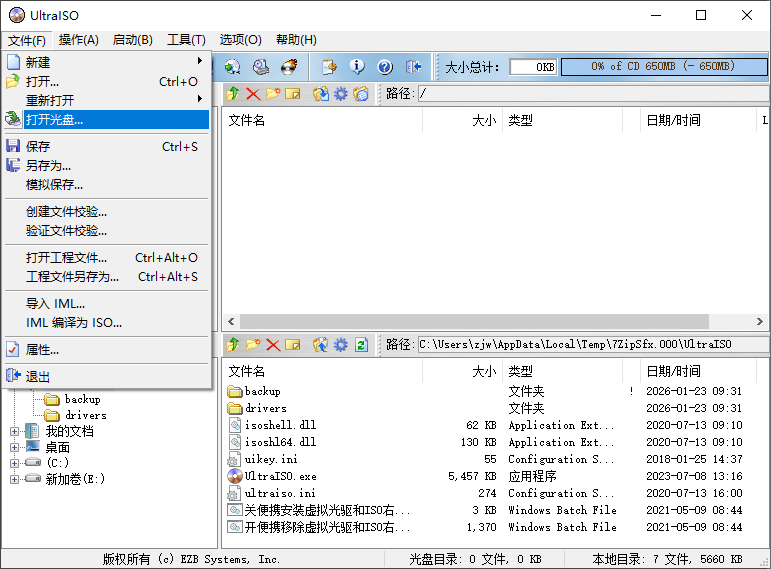
Task: Choose 属性... menu entry
Action: 107,350
